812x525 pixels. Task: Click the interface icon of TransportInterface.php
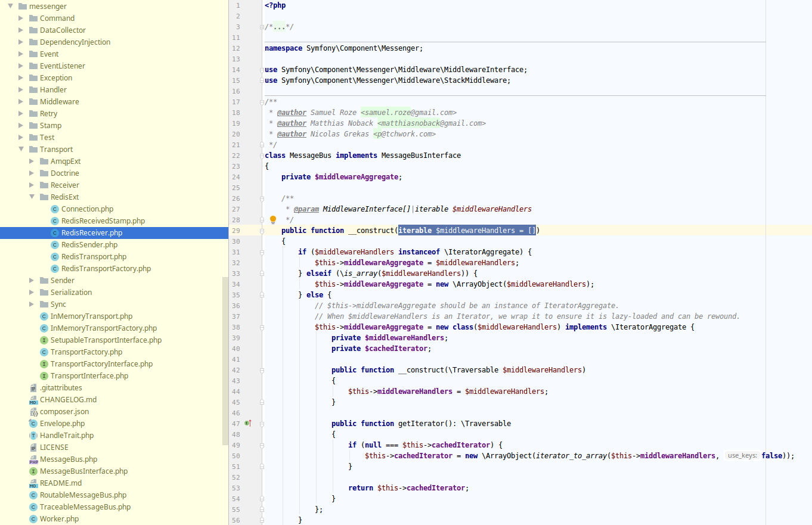pos(44,376)
